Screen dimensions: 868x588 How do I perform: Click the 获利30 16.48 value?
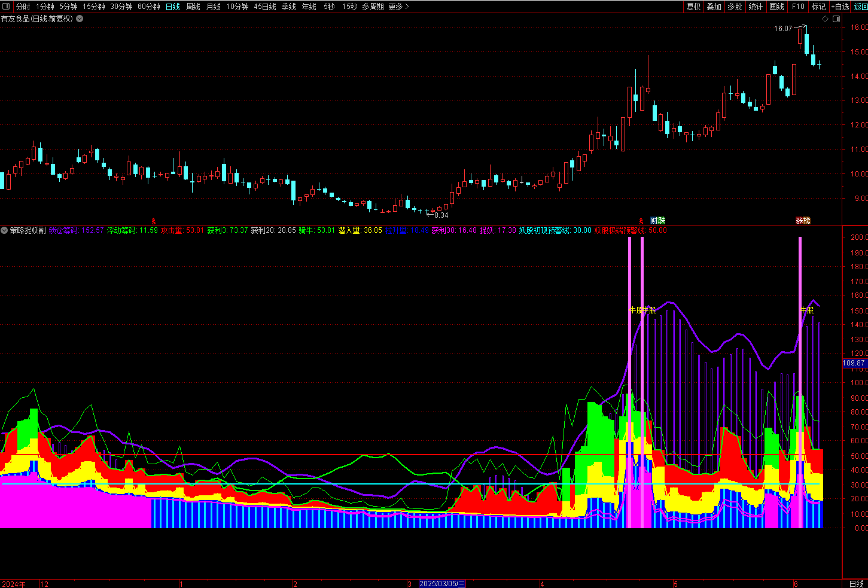tap(454, 230)
